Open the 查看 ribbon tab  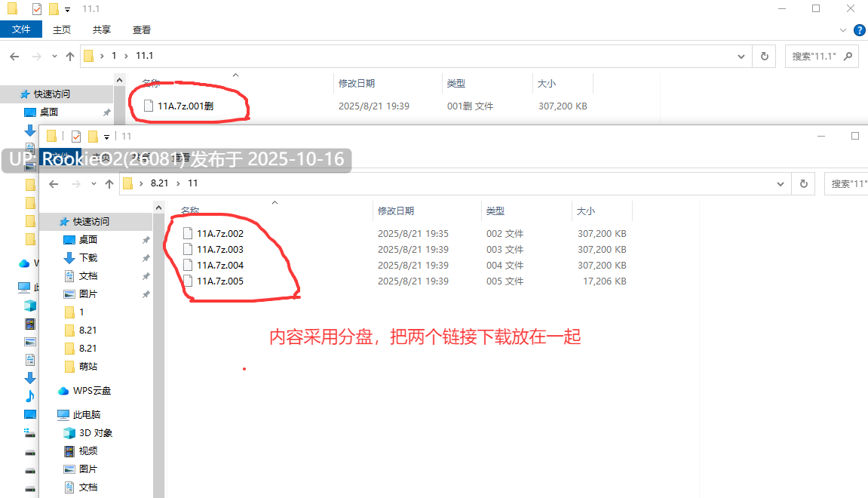(141, 30)
